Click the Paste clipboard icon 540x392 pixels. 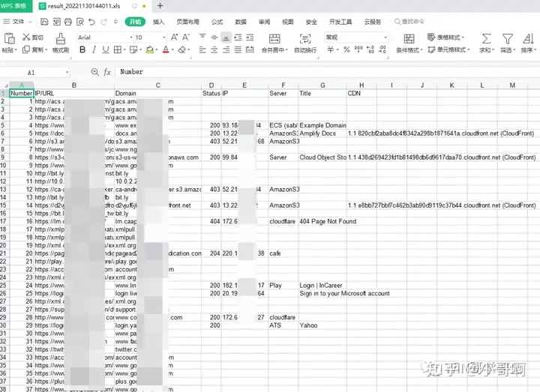9,38
